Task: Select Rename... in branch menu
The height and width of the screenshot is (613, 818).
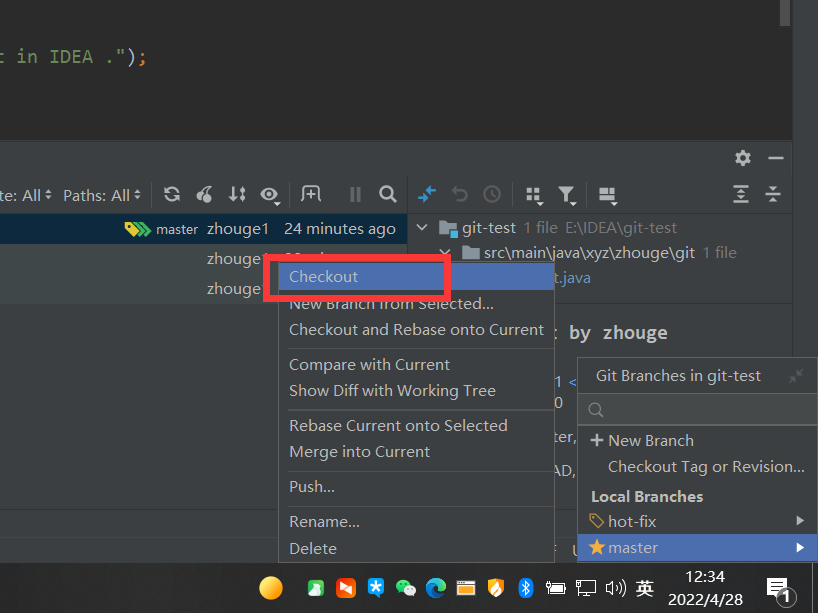Action: (416, 522)
